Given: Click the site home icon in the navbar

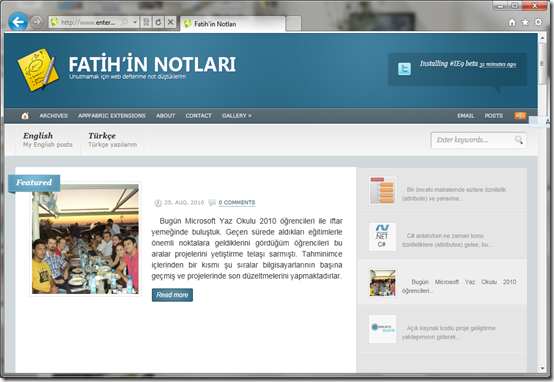Looking at the screenshot, I should coord(25,116).
